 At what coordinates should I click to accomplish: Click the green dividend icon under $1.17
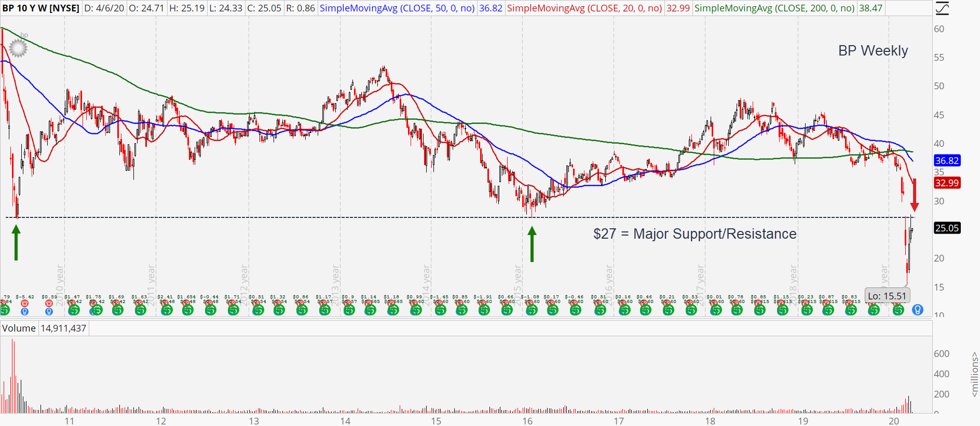pos(324,310)
